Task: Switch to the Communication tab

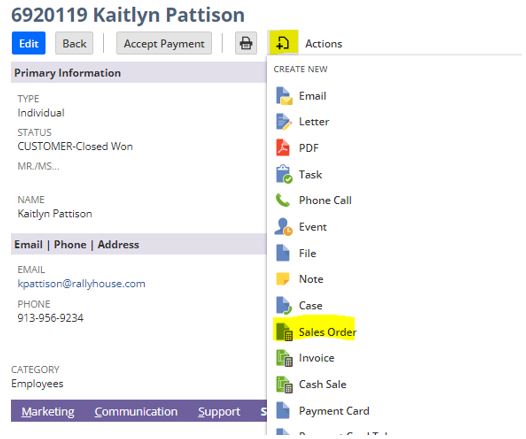Action: 136,411
